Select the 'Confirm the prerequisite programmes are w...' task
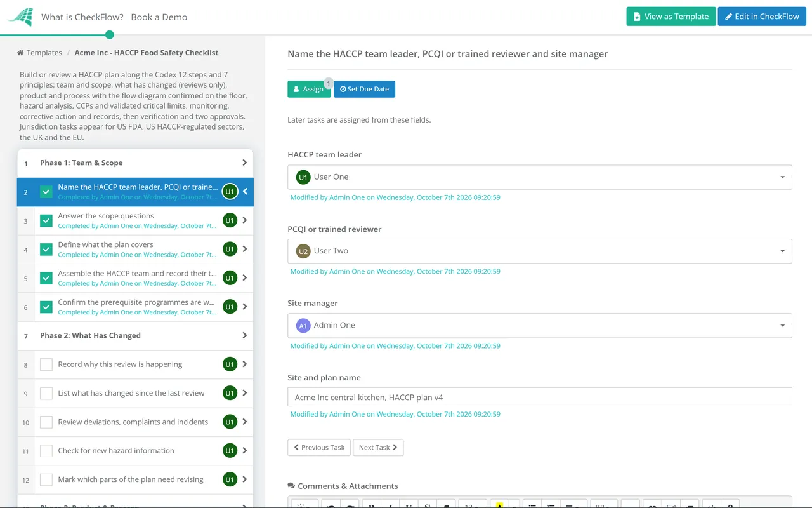Viewport: 812px width, 508px height. point(136,302)
